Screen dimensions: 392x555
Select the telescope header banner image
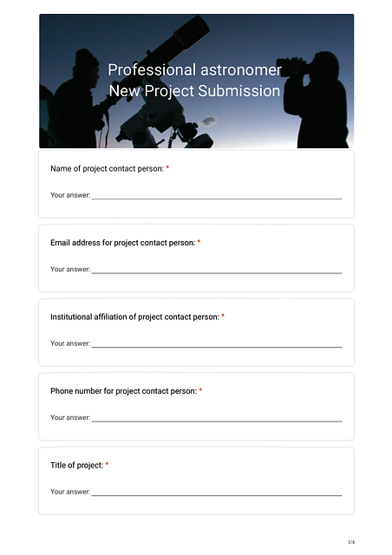pos(196,81)
